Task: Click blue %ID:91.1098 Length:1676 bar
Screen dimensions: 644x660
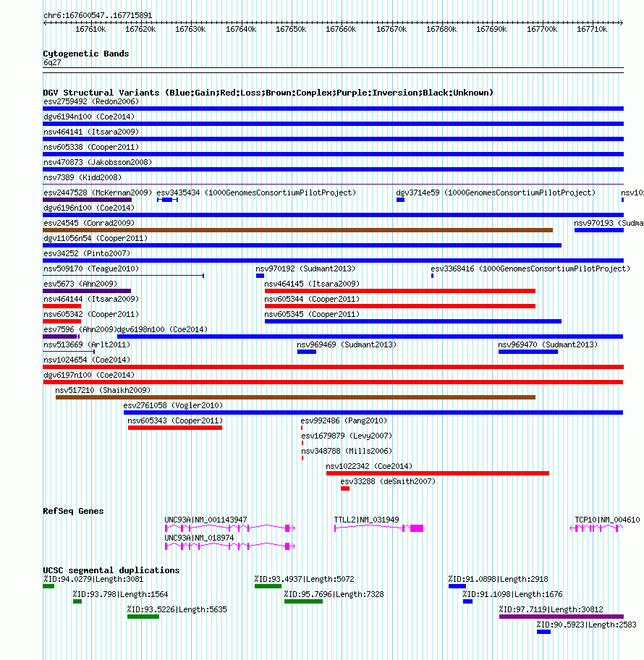Action: [467, 601]
